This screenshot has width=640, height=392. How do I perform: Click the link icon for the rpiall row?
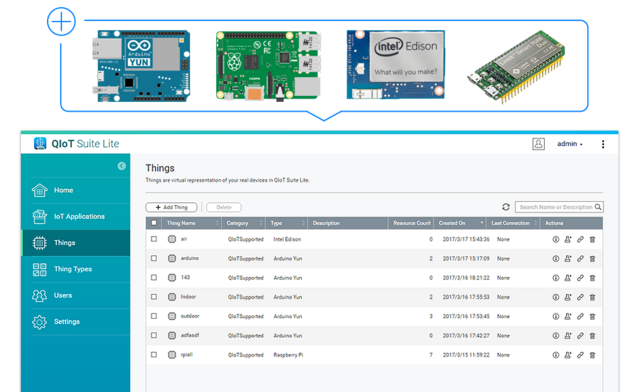[580, 355]
